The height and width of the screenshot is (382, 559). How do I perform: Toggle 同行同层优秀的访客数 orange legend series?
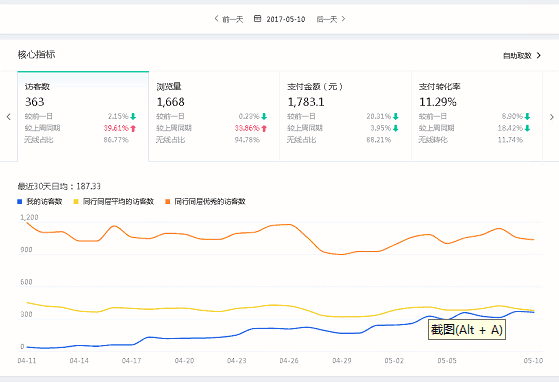(206, 202)
